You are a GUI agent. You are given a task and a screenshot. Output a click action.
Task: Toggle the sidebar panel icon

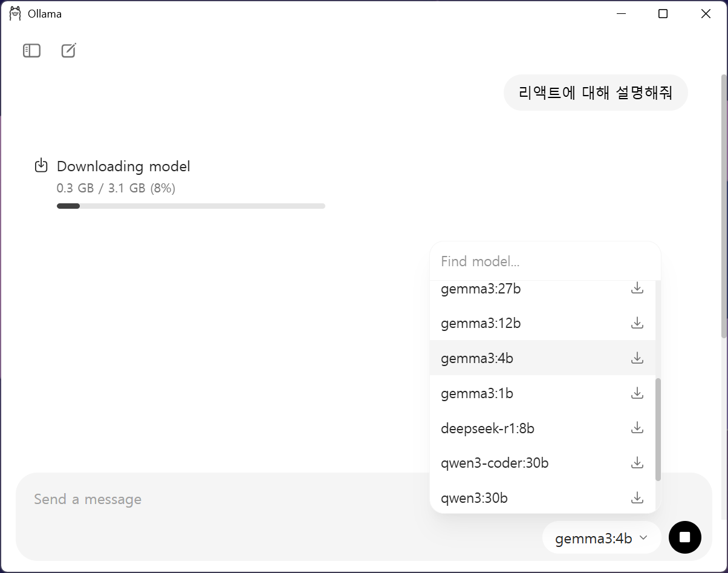(x=31, y=51)
